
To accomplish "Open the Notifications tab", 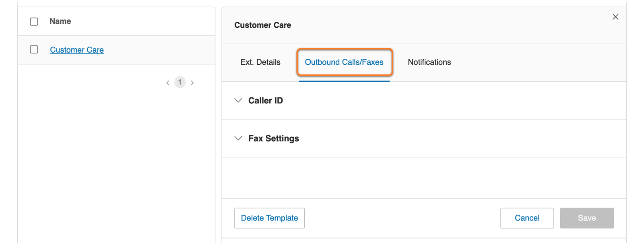I will [x=429, y=62].
